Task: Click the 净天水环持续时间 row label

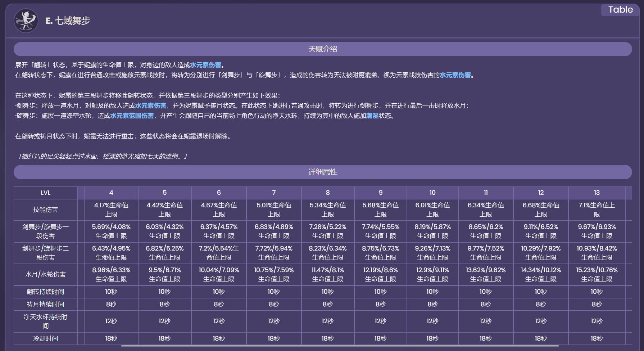Action: tap(45, 321)
